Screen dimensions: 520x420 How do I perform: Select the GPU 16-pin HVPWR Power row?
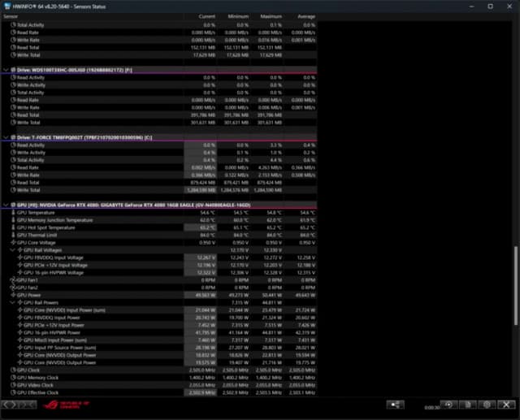coord(159,332)
